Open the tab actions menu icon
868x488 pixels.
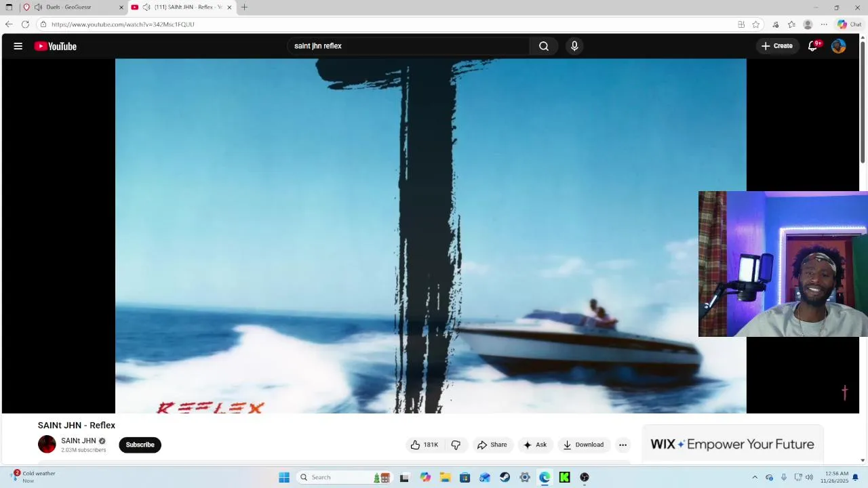click(9, 7)
